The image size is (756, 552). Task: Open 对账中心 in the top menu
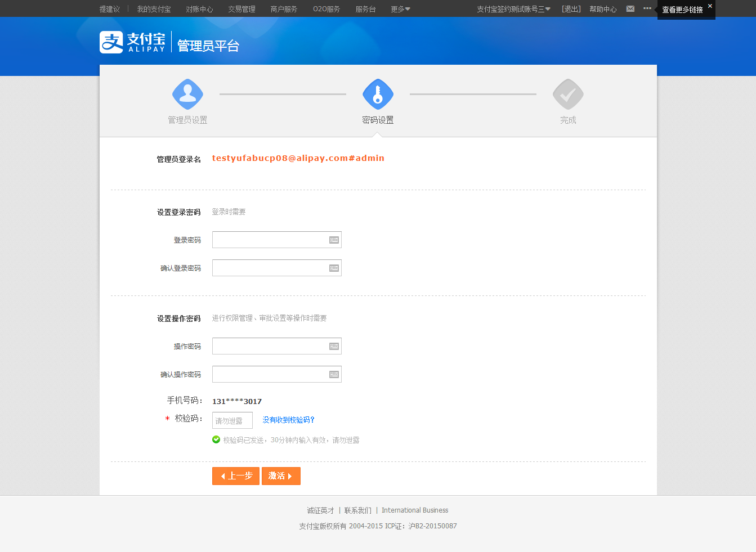pos(199,9)
